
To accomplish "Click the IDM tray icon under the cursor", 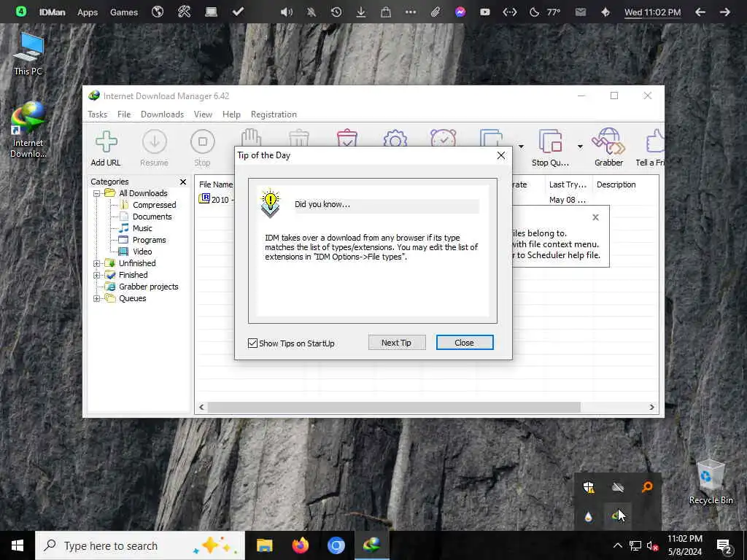I will click(x=617, y=516).
